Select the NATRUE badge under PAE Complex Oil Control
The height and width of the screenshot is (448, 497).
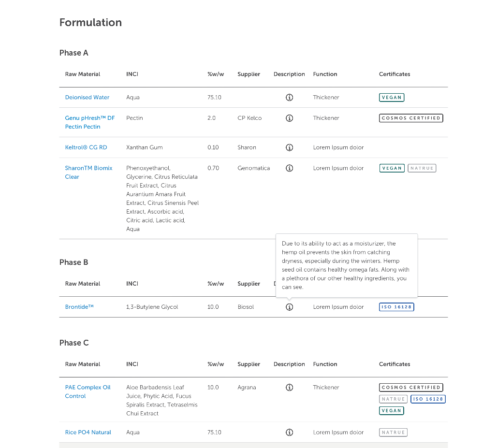393,399
